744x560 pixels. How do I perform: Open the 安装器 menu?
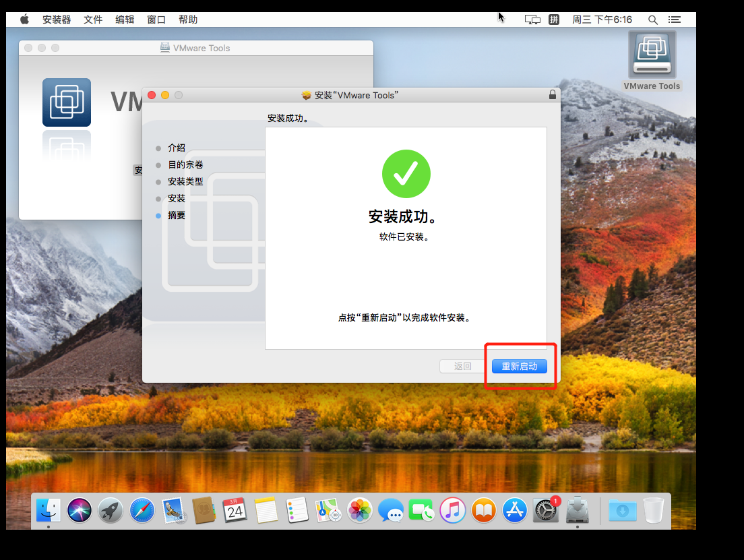(x=57, y=20)
